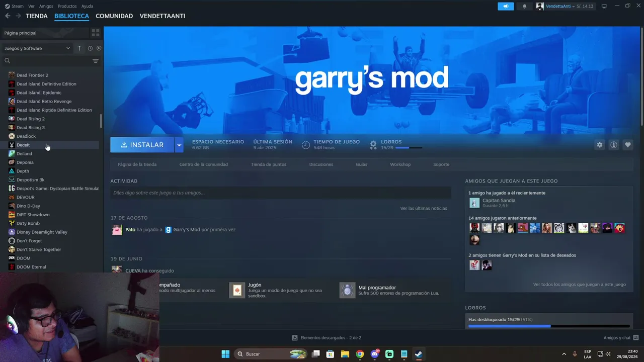Open Centro de la comunidad tab
644x362 pixels.
204,164
